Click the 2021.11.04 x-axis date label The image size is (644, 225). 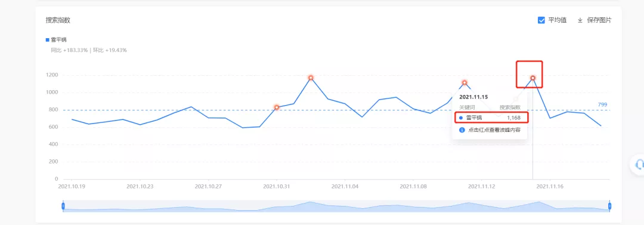(345, 186)
